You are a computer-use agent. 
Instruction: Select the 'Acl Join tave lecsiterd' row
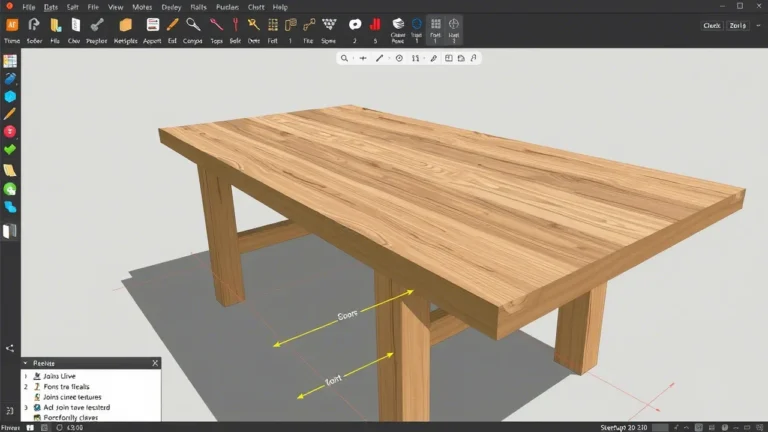91,408
